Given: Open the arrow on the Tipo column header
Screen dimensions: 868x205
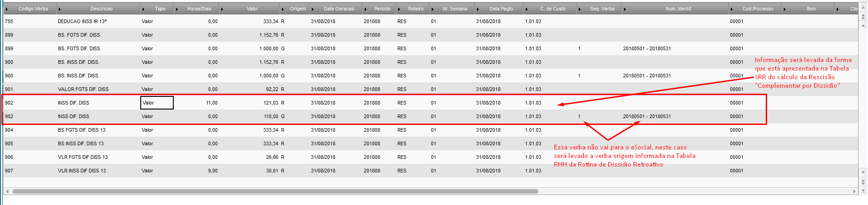Looking at the screenshot, I should [143, 9].
